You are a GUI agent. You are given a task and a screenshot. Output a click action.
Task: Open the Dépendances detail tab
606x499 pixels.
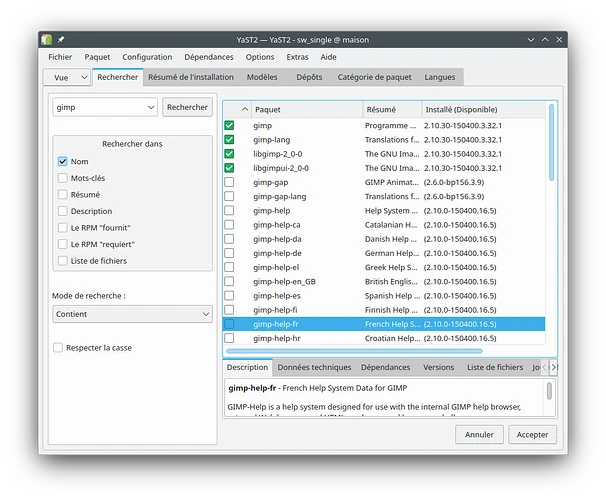coord(385,367)
